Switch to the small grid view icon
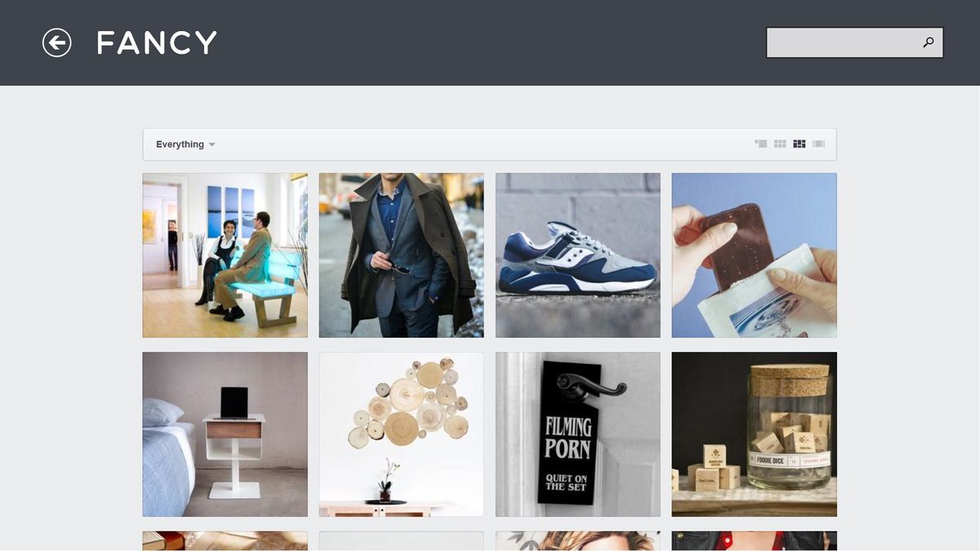980x551 pixels. [780, 144]
